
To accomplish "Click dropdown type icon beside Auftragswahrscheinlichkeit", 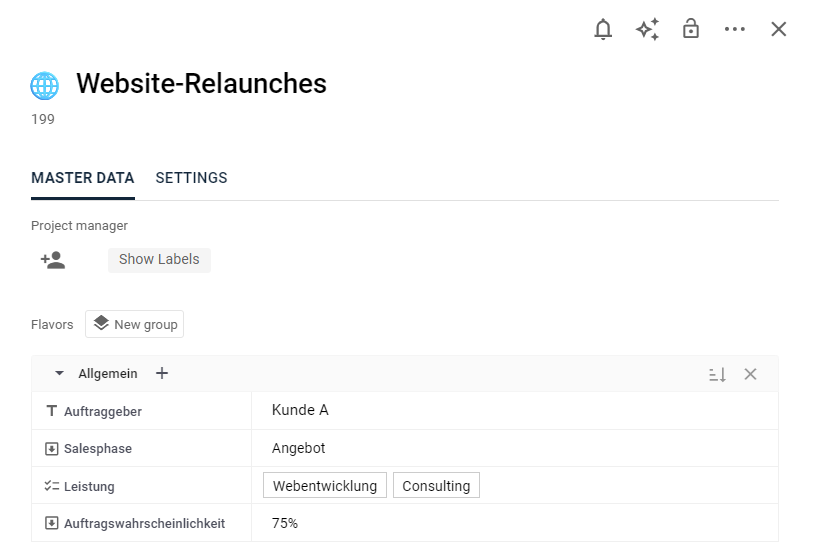I will [51, 523].
